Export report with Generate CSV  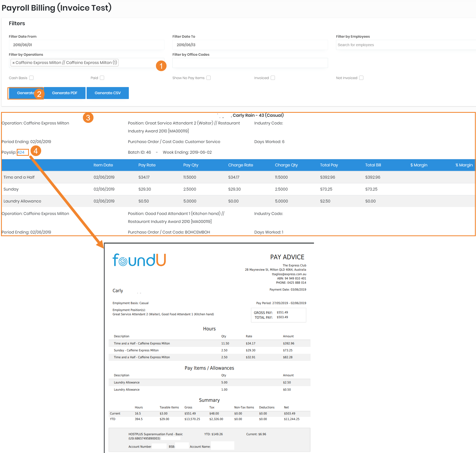[x=108, y=93]
